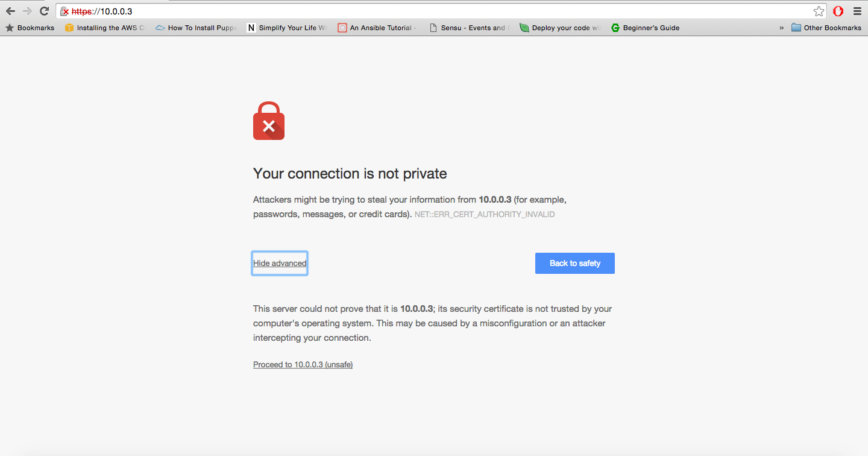Click the forward navigation arrow

point(27,11)
